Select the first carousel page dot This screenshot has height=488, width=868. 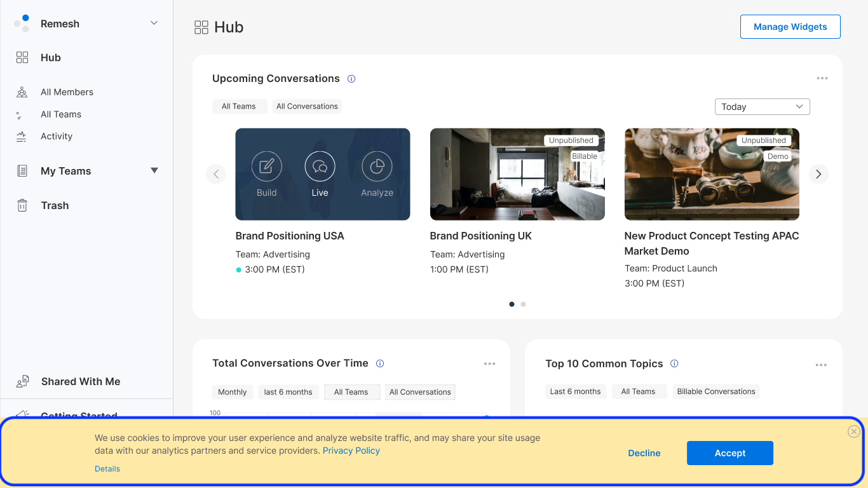[x=512, y=304]
